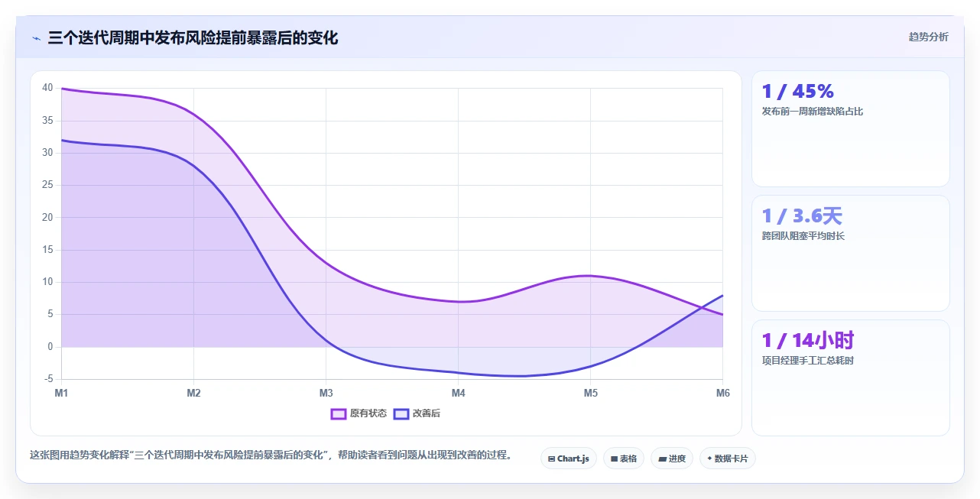Click the M5 x-axis label

[x=590, y=394]
